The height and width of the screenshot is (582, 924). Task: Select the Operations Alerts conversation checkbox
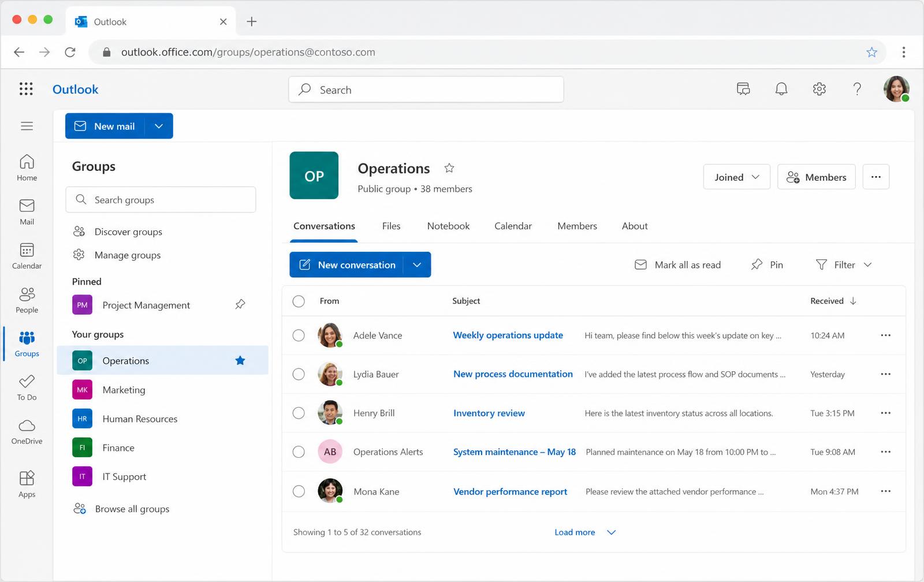pos(299,452)
